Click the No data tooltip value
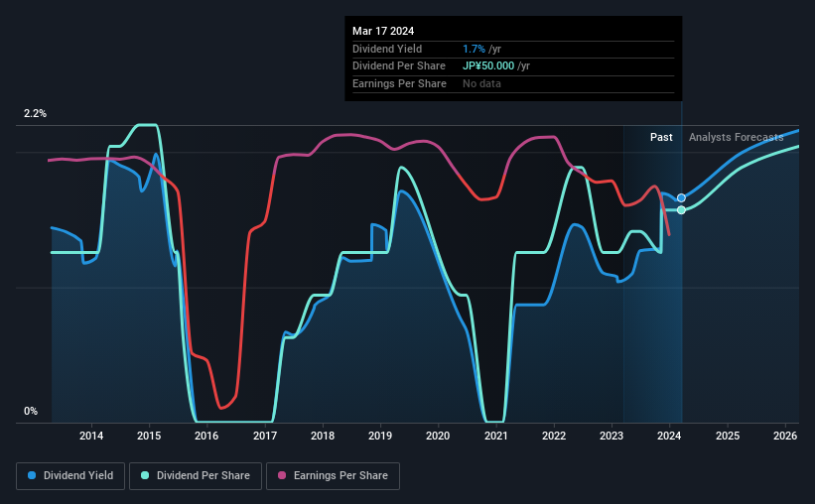Viewport: 815px width, 504px height. (x=481, y=83)
